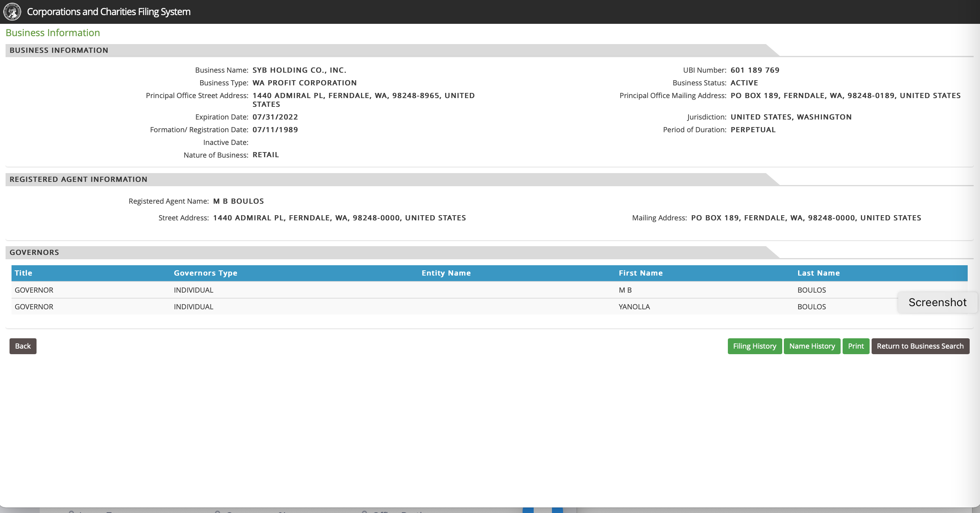This screenshot has height=513, width=980.
Task: Click the Business Information section header bar
Action: [59, 50]
